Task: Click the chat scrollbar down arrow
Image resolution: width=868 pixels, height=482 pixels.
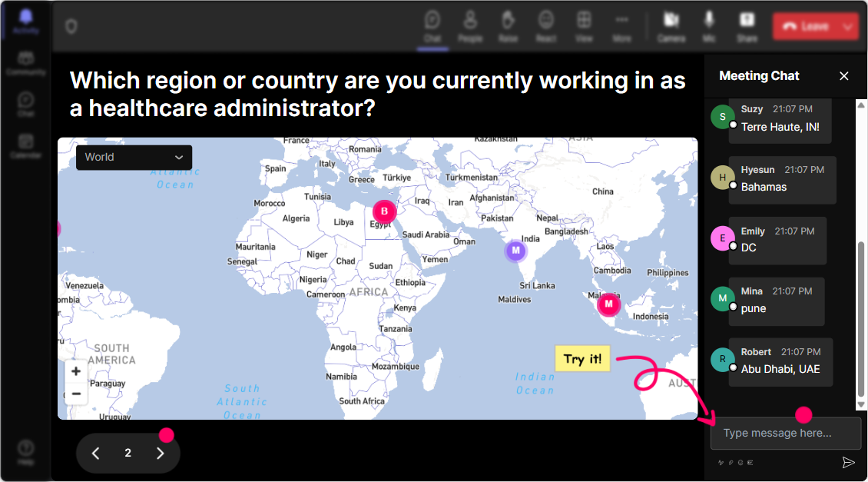Action: tap(861, 405)
